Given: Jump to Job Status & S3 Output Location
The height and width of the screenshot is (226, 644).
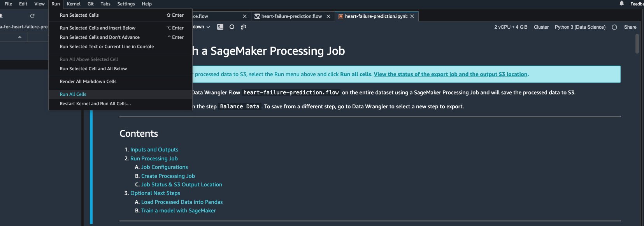Looking at the screenshot, I should point(182,184).
